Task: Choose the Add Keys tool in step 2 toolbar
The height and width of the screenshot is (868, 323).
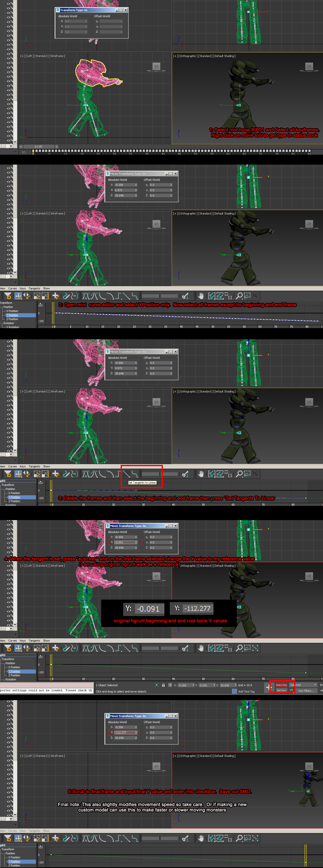Action: [55, 296]
